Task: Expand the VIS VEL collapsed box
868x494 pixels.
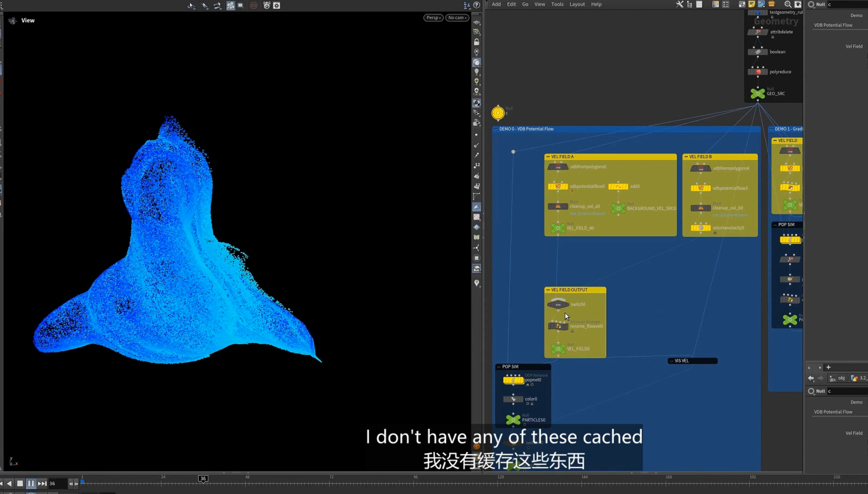Action: click(x=671, y=361)
